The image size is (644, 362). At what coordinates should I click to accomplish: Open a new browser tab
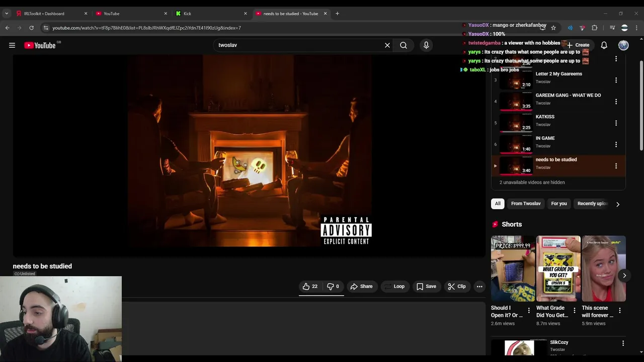coord(337,14)
